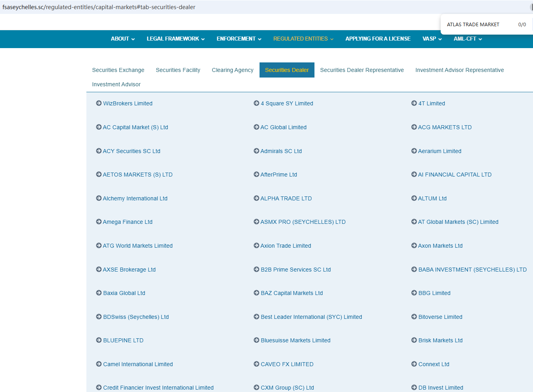Click the arrow icon beside AETOS MARKETS (S) LTD

[99, 175]
